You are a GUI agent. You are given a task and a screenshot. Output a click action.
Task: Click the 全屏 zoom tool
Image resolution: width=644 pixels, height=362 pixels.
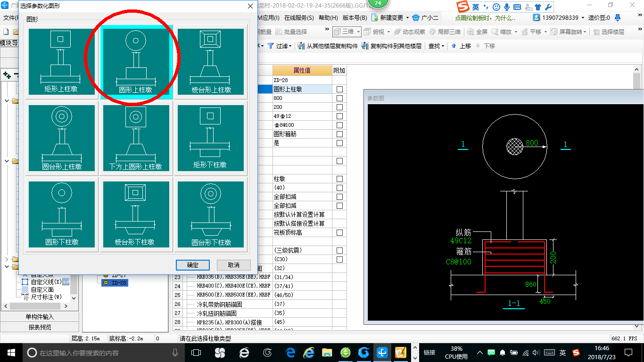(x=477, y=32)
